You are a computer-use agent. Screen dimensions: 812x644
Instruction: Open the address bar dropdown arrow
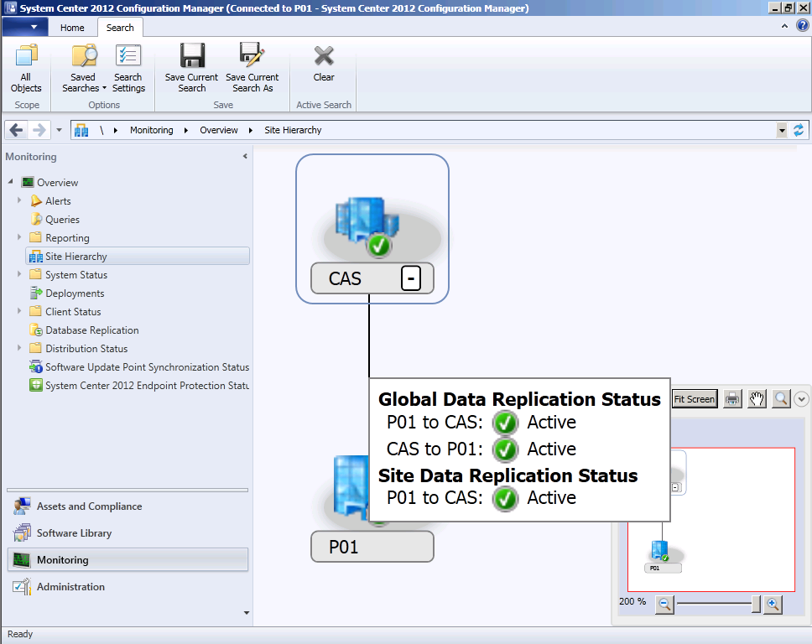(x=782, y=130)
